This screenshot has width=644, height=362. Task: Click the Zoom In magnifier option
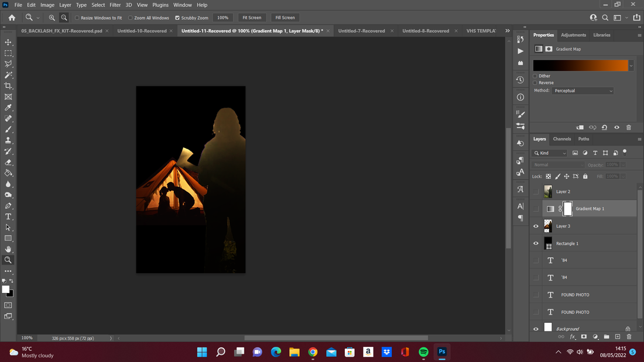tap(52, 18)
